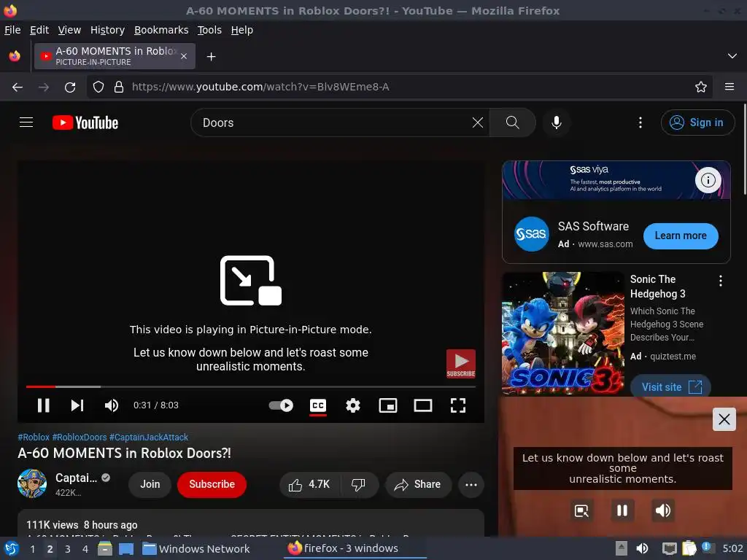Pause video in Picture-in-Picture window
This screenshot has height=560, width=747.
622,510
